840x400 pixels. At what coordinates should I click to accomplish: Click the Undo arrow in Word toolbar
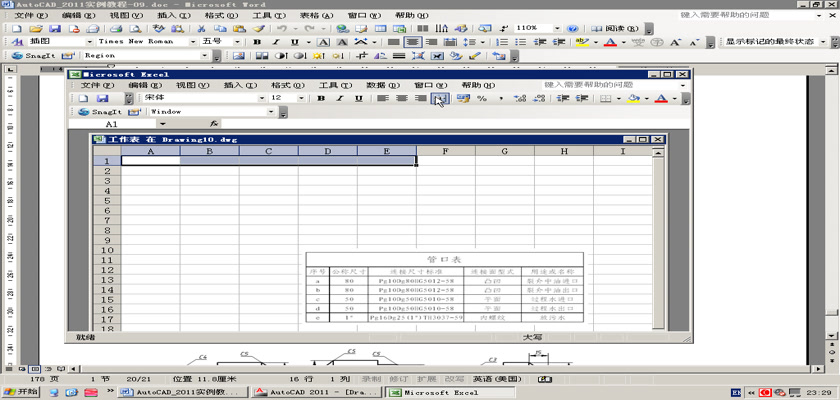pos(282,28)
